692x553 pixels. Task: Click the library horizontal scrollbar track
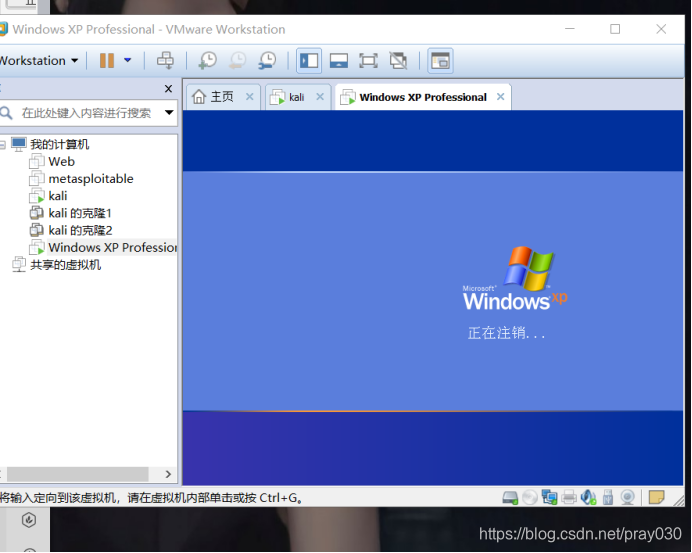[77, 474]
